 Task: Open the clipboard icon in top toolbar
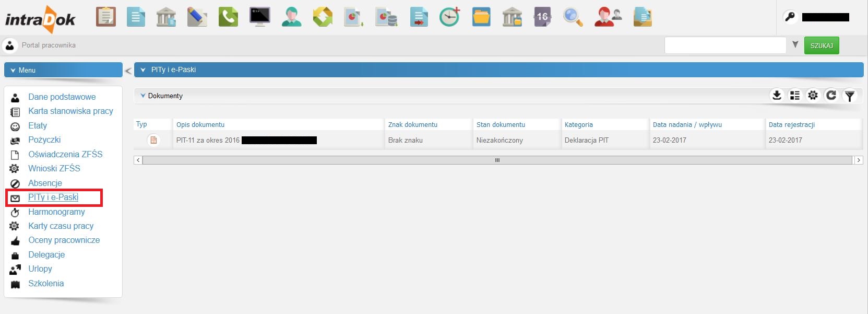click(106, 17)
